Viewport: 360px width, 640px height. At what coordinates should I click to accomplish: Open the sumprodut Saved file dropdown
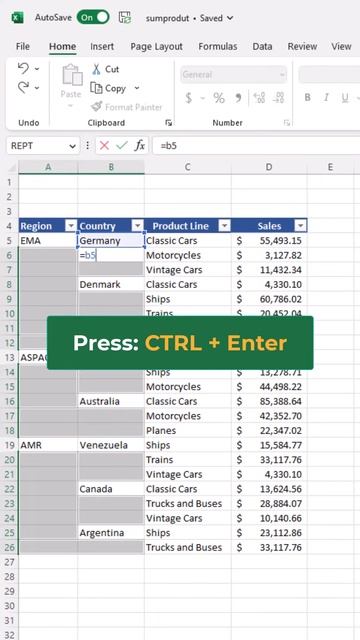[189, 18]
